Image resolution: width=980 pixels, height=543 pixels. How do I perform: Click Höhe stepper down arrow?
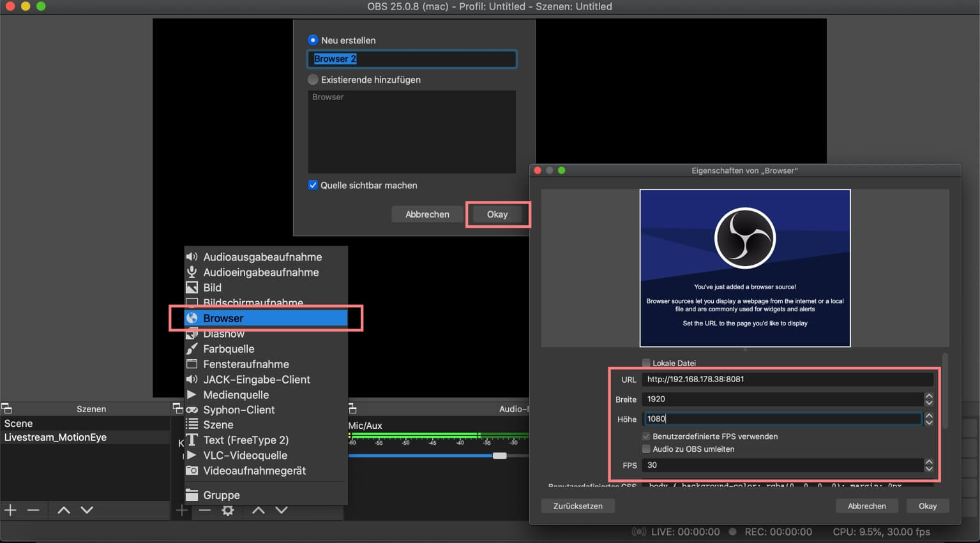click(929, 422)
